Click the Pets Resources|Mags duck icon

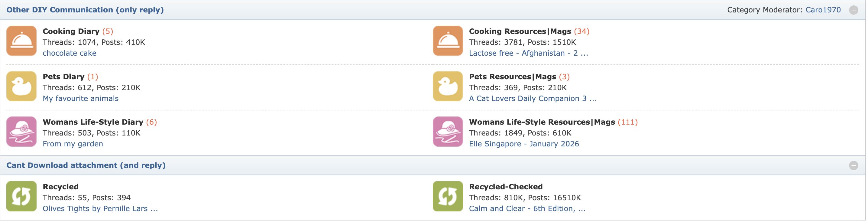pyautogui.click(x=448, y=86)
